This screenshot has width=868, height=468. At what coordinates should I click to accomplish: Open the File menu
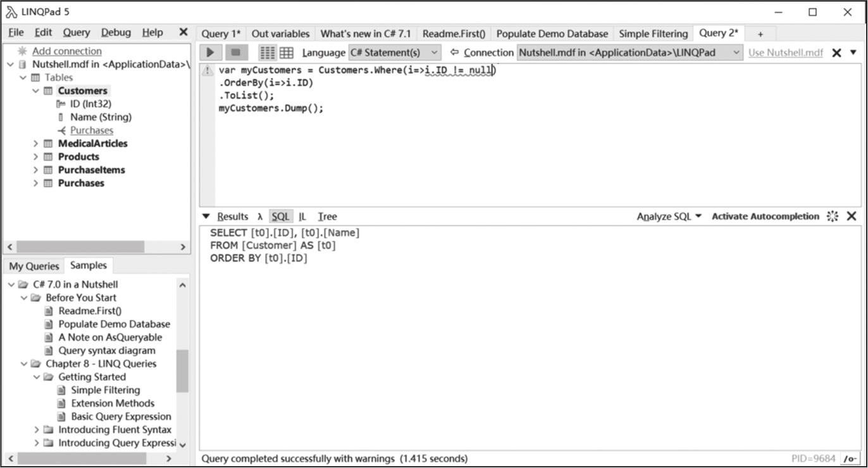point(16,32)
